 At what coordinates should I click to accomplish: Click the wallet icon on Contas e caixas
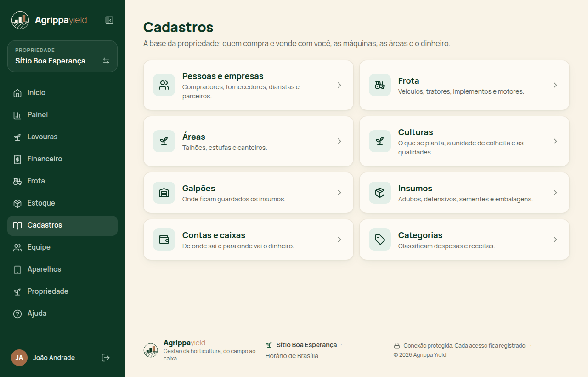[x=164, y=240]
